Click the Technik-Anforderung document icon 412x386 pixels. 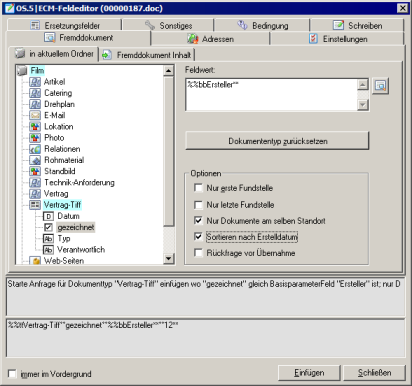(x=35, y=183)
